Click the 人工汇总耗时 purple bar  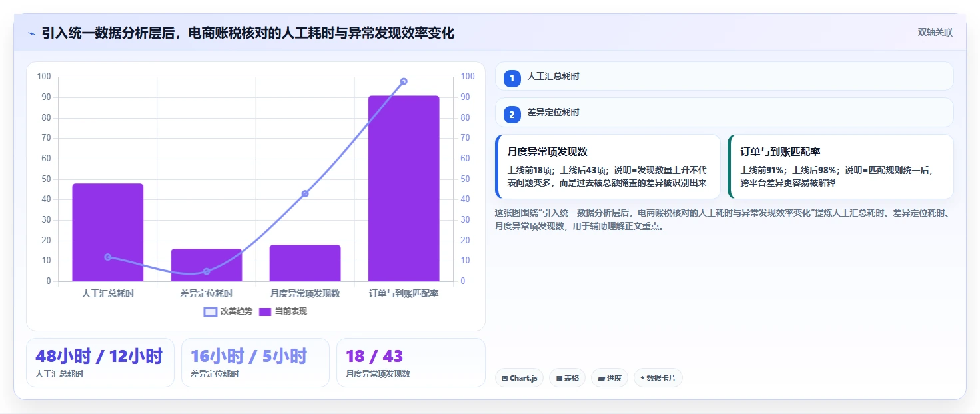[108, 232]
